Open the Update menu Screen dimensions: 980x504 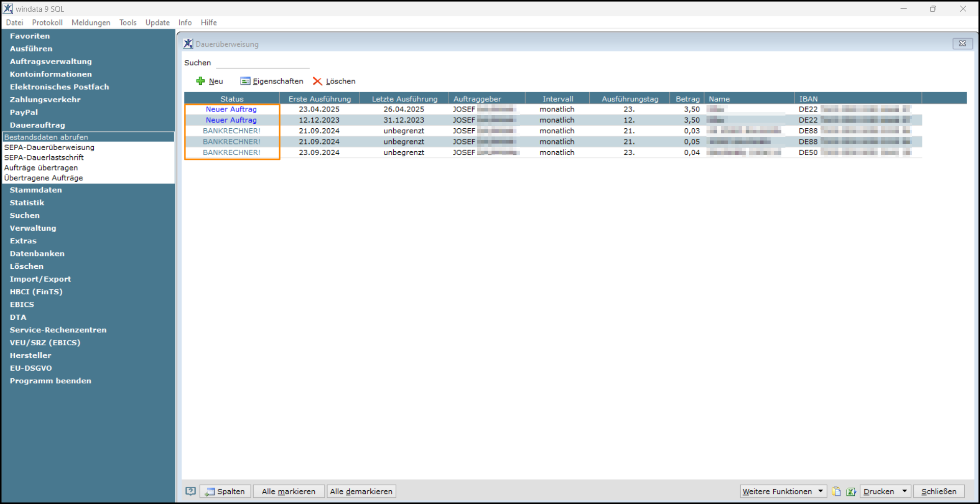click(157, 22)
